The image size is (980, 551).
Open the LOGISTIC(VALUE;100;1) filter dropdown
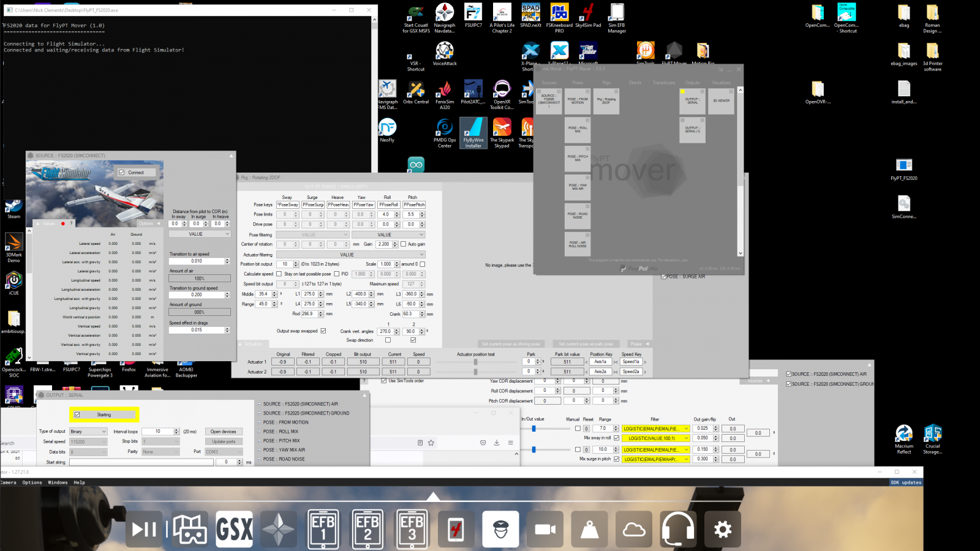(x=656, y=438)
